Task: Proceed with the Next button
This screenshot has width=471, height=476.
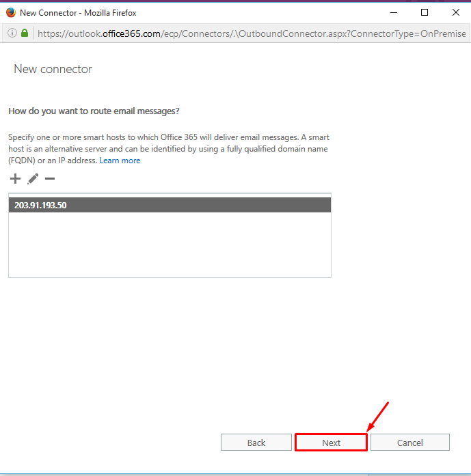Action: [x=332, y=443]
